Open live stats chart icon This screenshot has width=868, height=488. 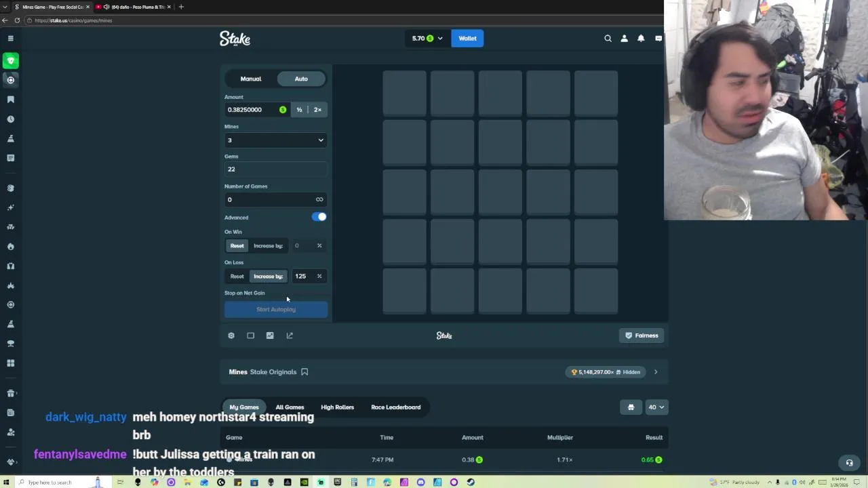270,335
